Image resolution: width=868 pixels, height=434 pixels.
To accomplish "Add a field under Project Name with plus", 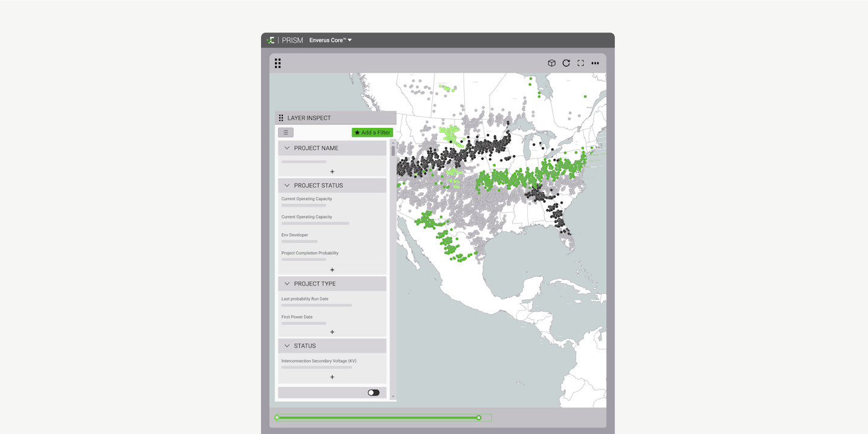I will [332, 172].
